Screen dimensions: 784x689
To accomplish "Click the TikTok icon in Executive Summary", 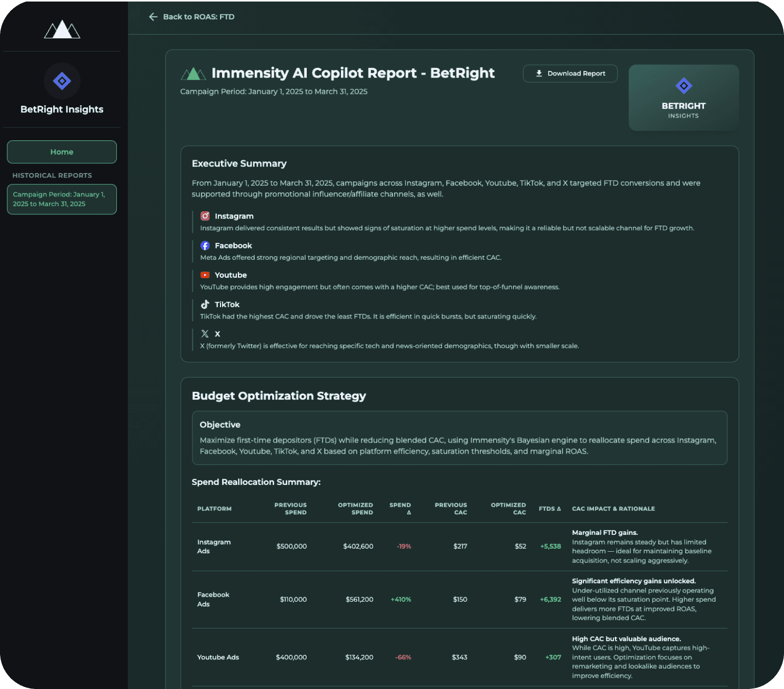I will click(x=205, y=304).
